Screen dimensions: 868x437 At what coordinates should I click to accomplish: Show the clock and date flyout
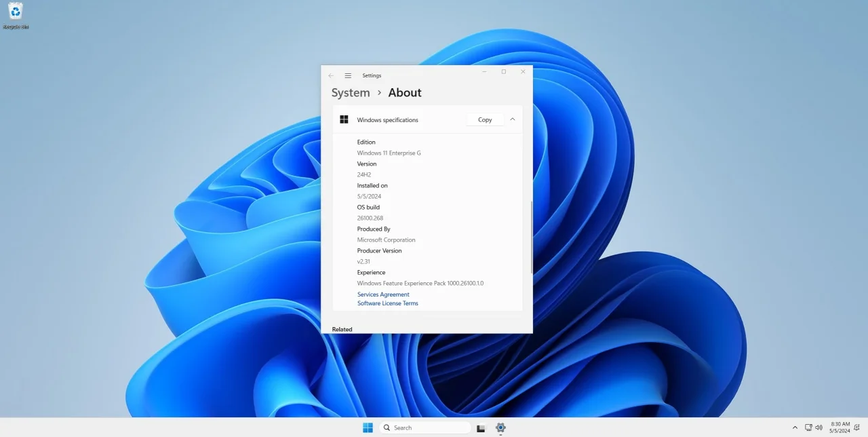coord(839,427)
